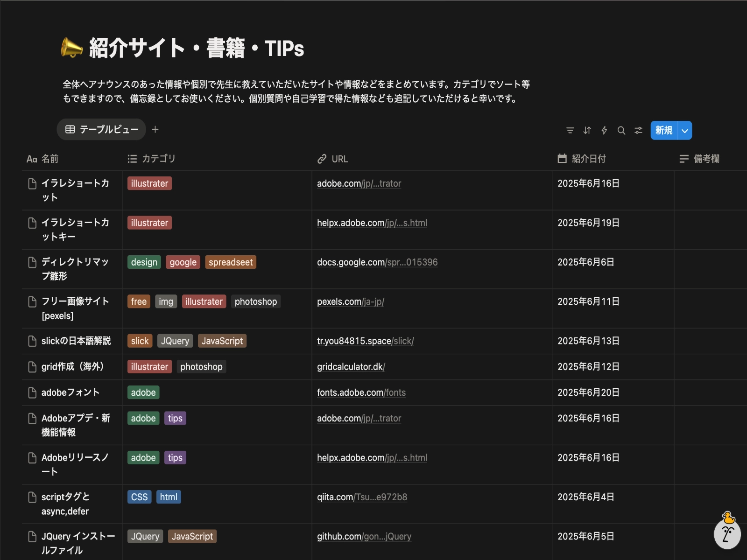Click the sort arrows icon

click(587, 130)
